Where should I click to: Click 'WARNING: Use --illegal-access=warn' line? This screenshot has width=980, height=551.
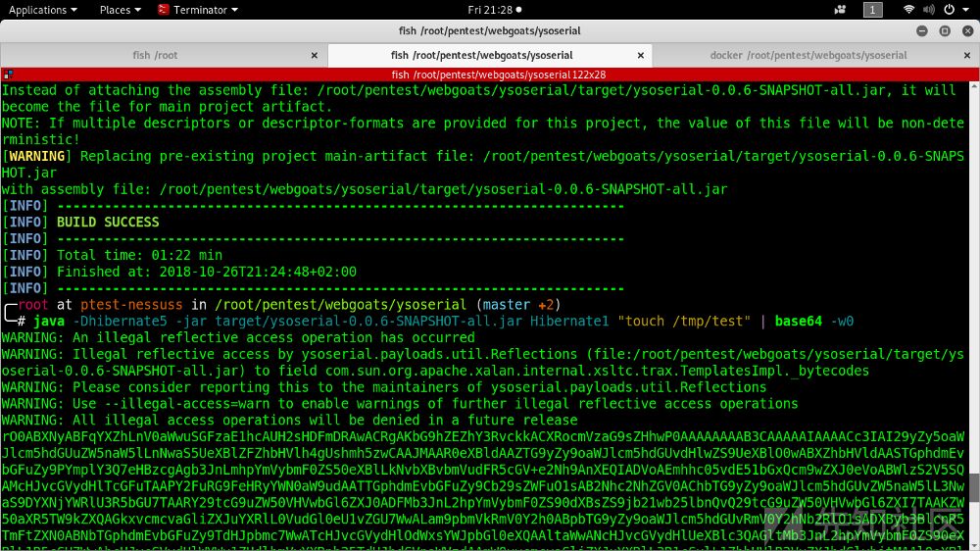click(400, 403)
